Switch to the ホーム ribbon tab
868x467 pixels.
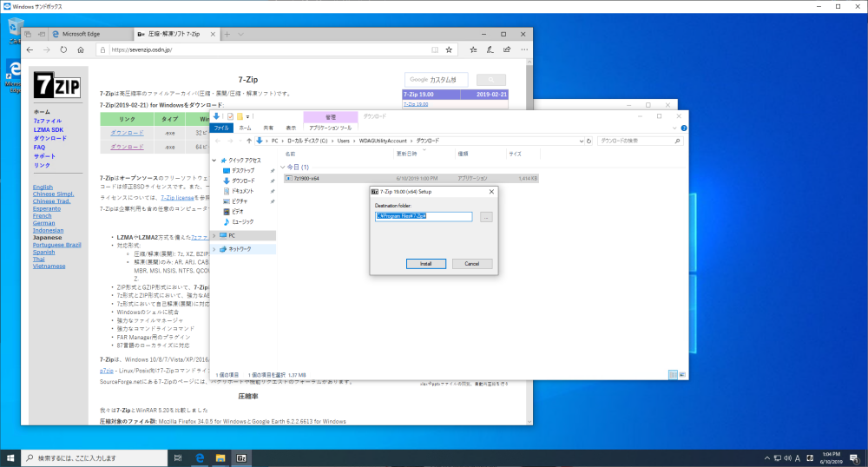point(245,128)
